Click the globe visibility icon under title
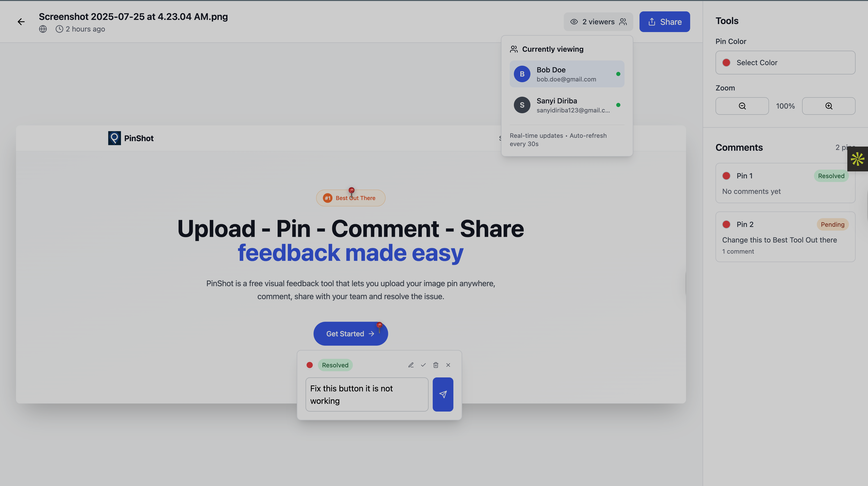 pyautogui.click(x=43, y=29)
